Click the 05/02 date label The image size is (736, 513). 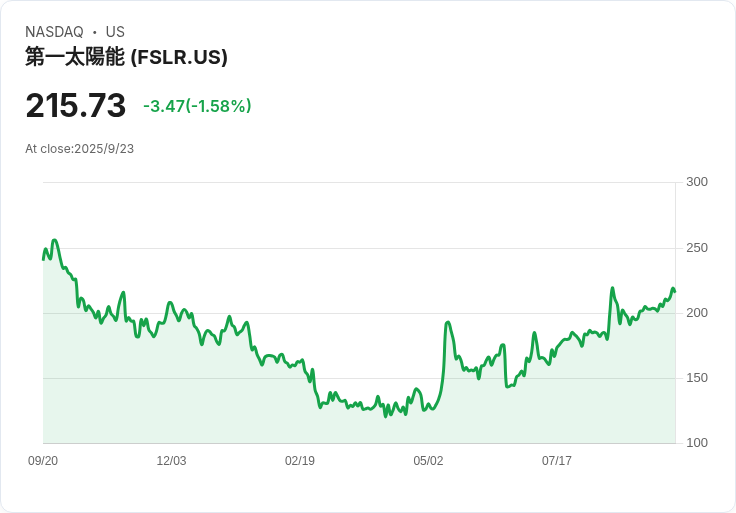pyautogui.click(x=428, y=461)
